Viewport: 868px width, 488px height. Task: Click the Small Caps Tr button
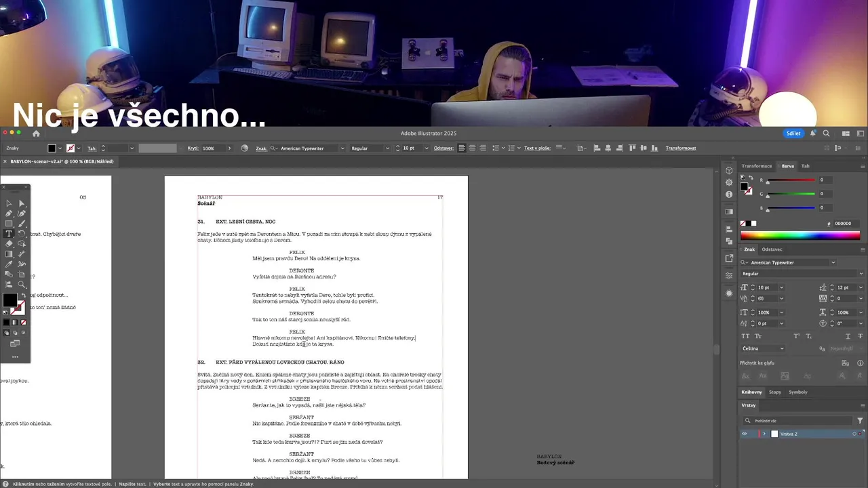click(x=757, y=336)
